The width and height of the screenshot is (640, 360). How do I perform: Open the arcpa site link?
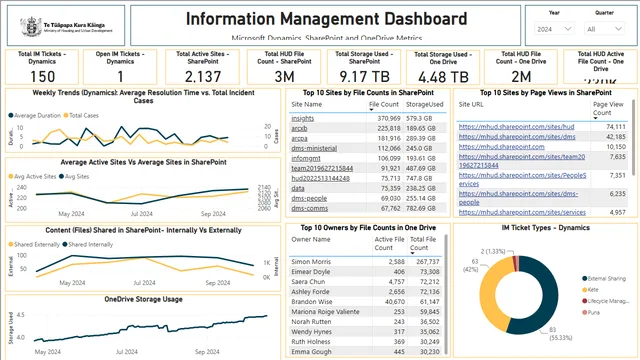(x=299, y=138)
